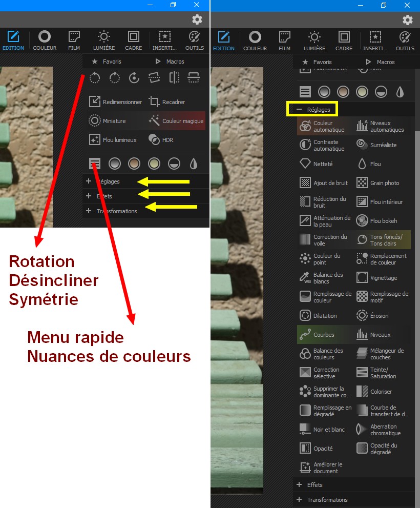Open Favoris in left window
Screen dimensions: 420x508
coord(107,62)
